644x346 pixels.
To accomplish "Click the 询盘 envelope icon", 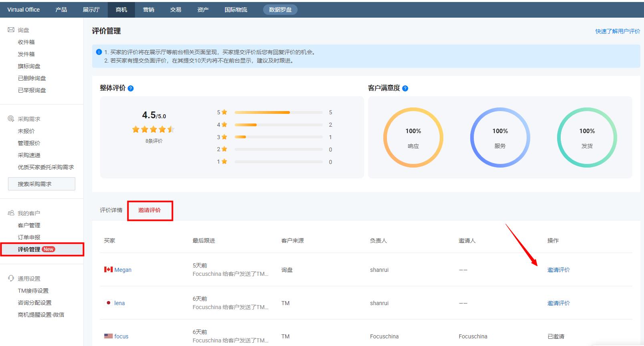I will [x=11, y=30].
